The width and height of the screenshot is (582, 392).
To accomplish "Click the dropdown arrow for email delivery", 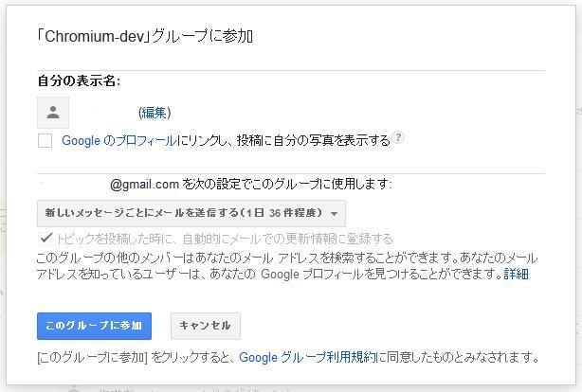I will pos(335,212).
